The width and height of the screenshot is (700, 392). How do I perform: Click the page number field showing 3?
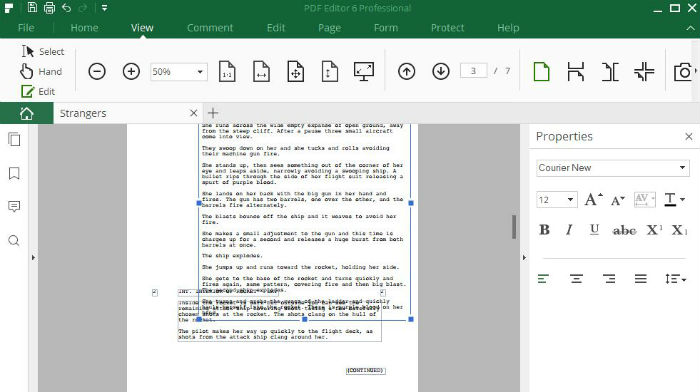tap(473, 71)
